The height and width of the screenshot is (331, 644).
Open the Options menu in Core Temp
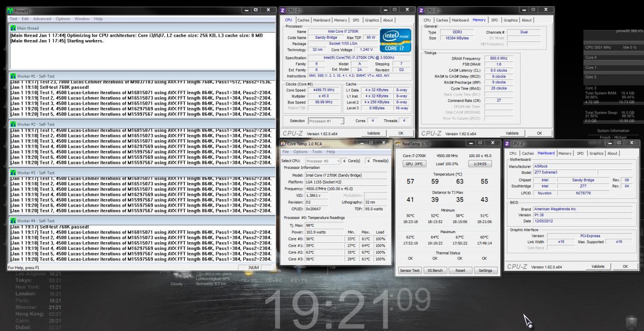click(x=300, y=152)
